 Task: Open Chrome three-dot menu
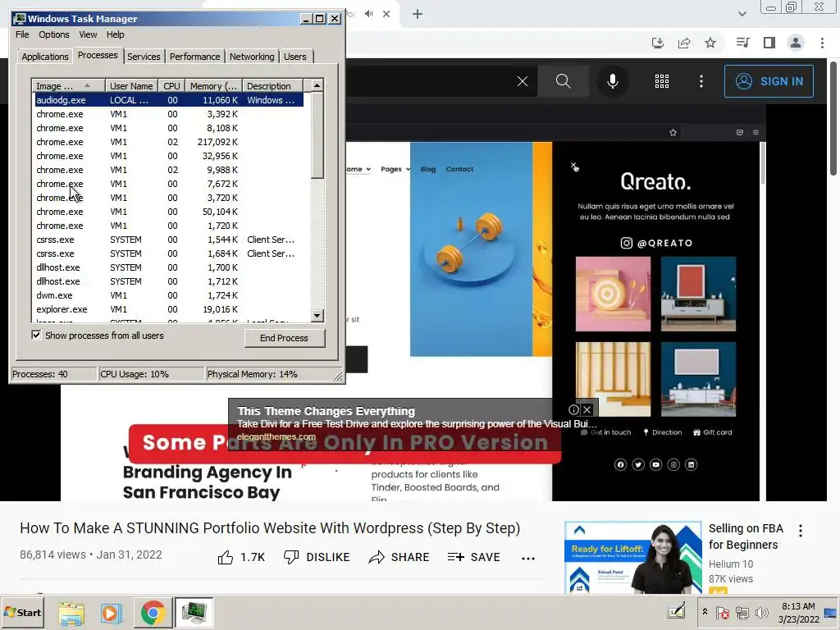click(822, 43)
